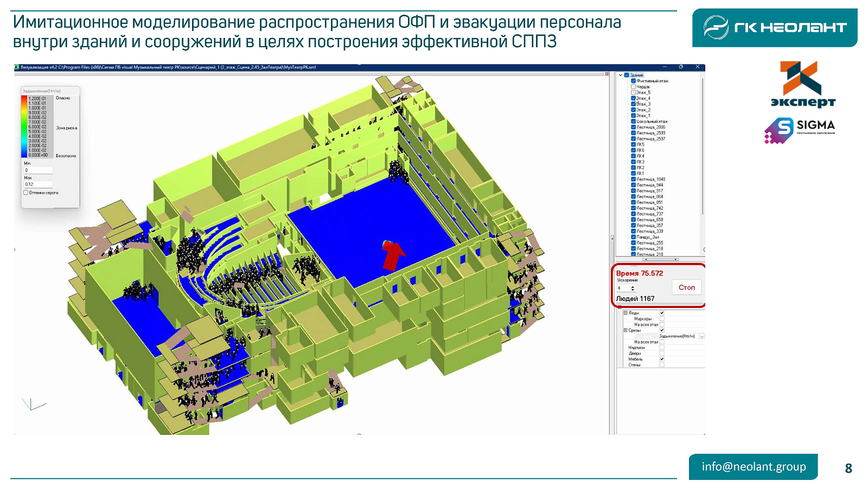Click the Визуализация app icon in title bar

point(17,68)
